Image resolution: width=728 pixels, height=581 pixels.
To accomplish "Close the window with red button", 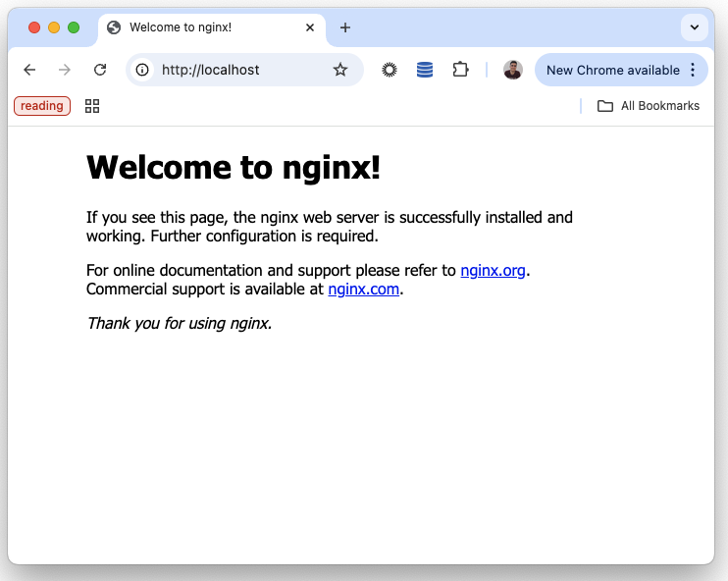I will point(34,27).
